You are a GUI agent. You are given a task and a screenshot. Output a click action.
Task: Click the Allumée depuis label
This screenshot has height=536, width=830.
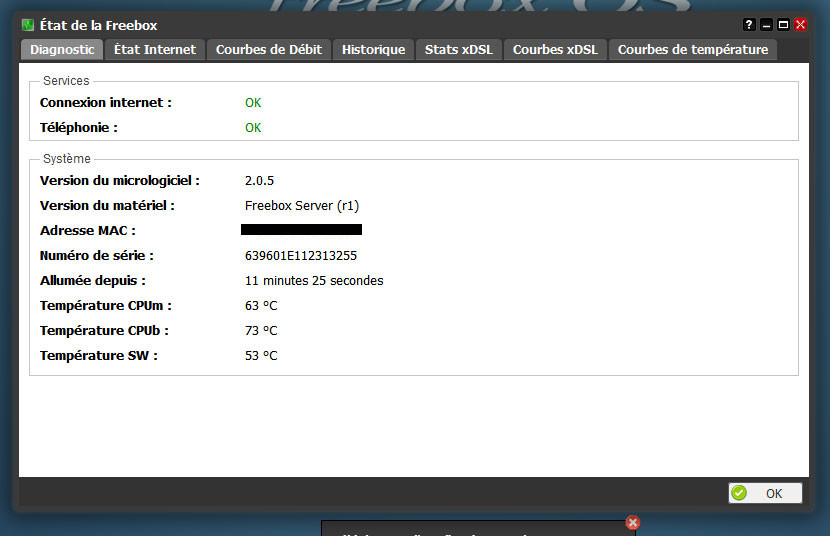click(93, 280)
